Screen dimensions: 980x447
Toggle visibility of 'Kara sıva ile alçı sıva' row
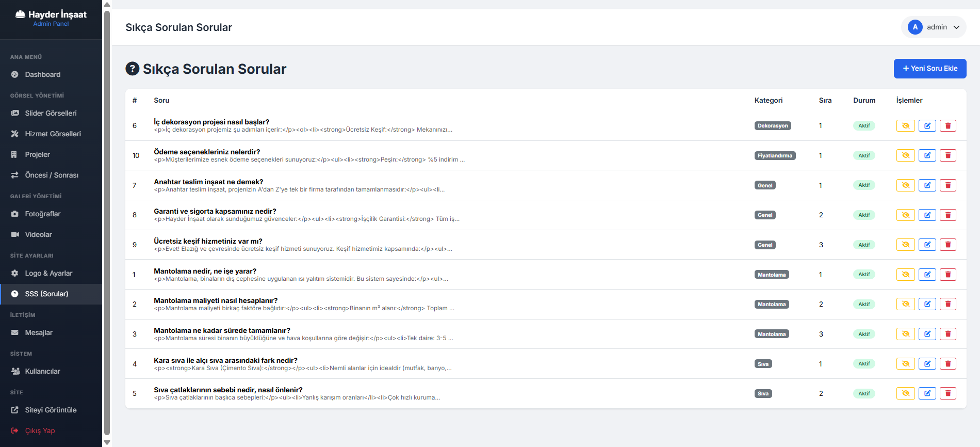click(x=905, y=364)
